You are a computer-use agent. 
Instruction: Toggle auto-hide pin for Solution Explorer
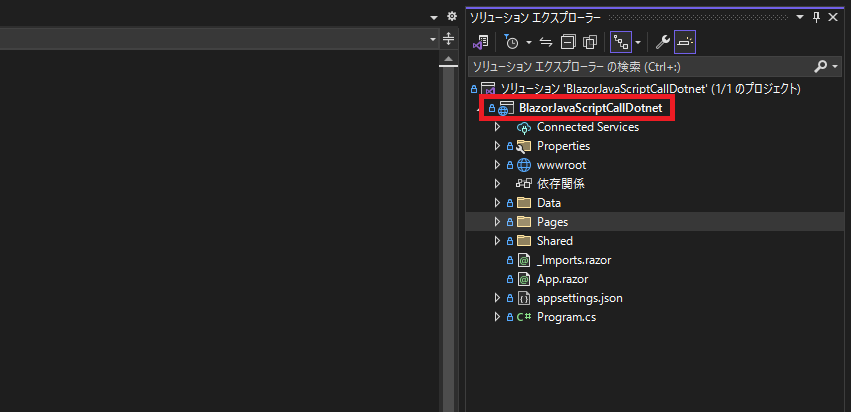(x=817, y=18)
